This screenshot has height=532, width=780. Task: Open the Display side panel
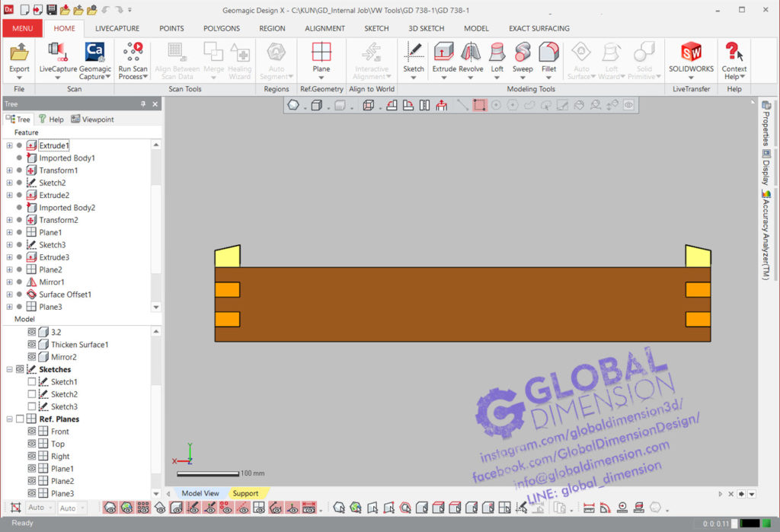[766, 167]
